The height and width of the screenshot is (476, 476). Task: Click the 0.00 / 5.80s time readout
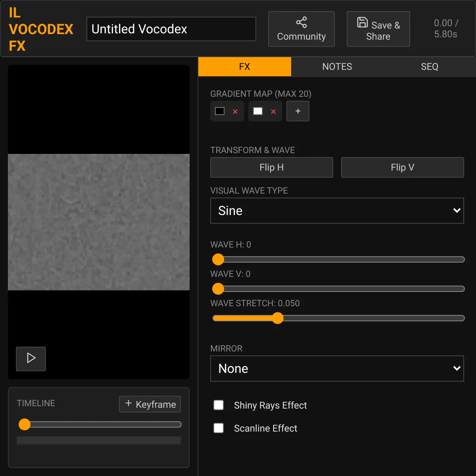click(446, 29)
